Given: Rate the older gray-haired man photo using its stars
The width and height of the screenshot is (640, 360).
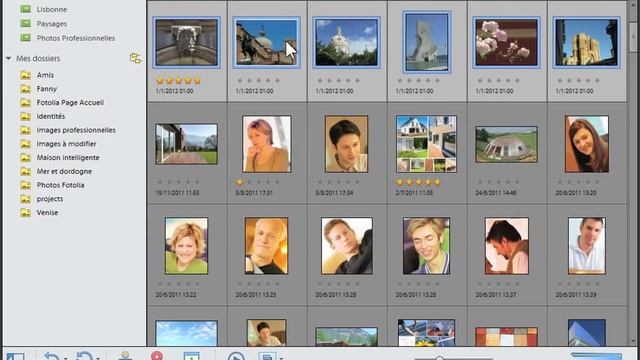Looking at the screenshot, I should (258, 284).
